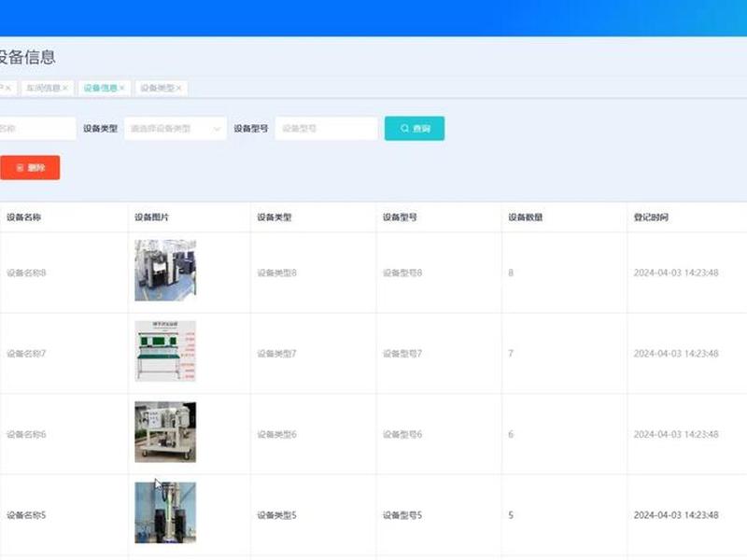Click the registration time in 设备名称8 row
This screenshot has width=747, height=560.
click(676, 273)
